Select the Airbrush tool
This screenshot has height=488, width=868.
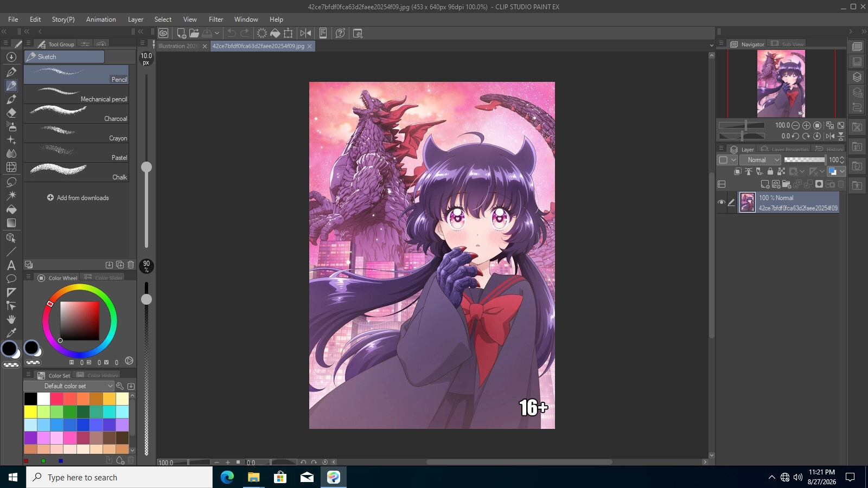tap(11, 126)
